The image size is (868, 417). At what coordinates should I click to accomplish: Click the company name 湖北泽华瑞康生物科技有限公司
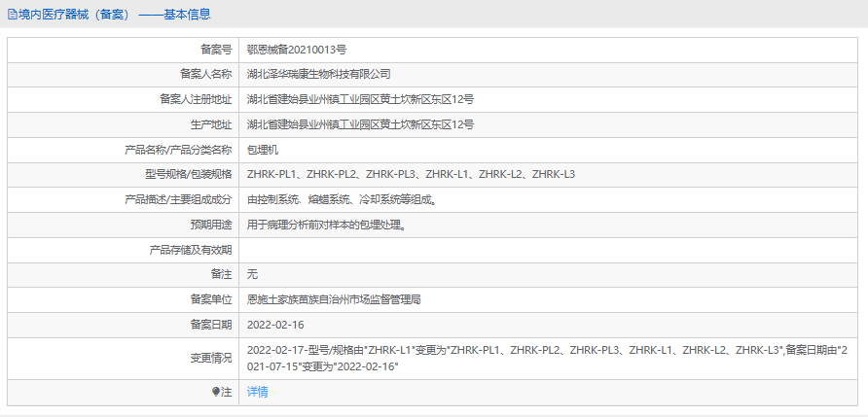pyautogui.click(x=319, y=75)
